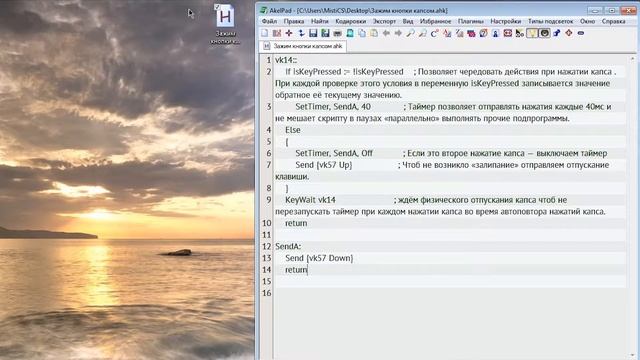640x360 pixels.
Task: Click the blue up-down arrows toolbar icon
Action: (301, 33)
